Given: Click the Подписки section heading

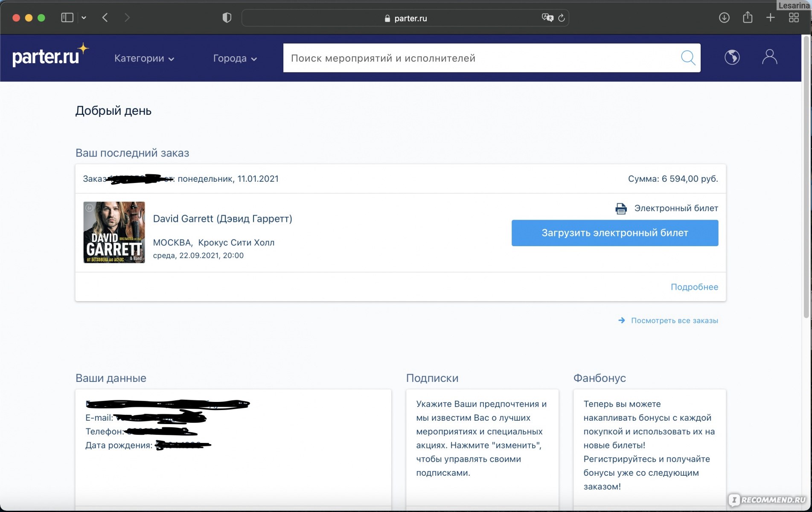Looking at the screenshot, I should coord(432,378).
